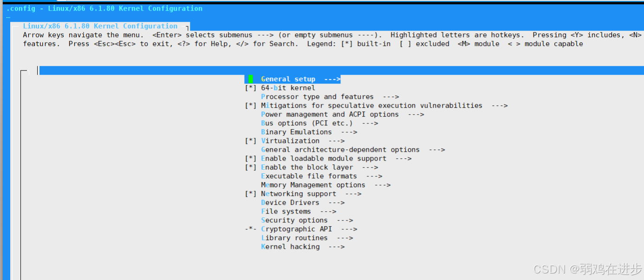Screen dimensions: 644x280
Task: Open Power management and ACPI options
Action: click(343, 114)
